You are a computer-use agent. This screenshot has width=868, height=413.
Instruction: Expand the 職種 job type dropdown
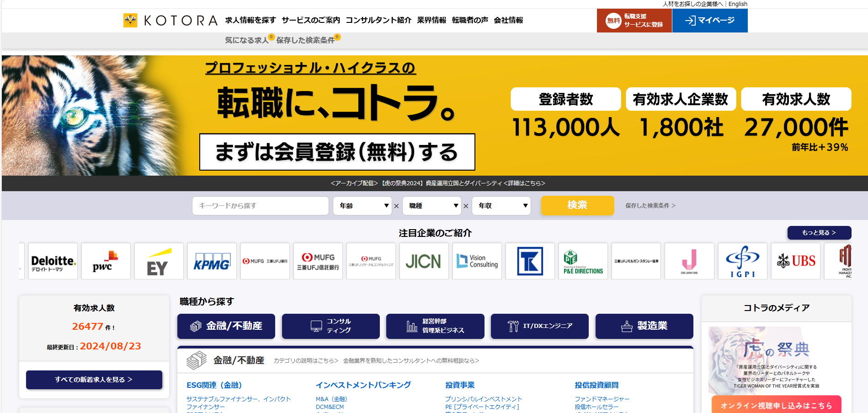pyautogui.click(x=431, y=206)
